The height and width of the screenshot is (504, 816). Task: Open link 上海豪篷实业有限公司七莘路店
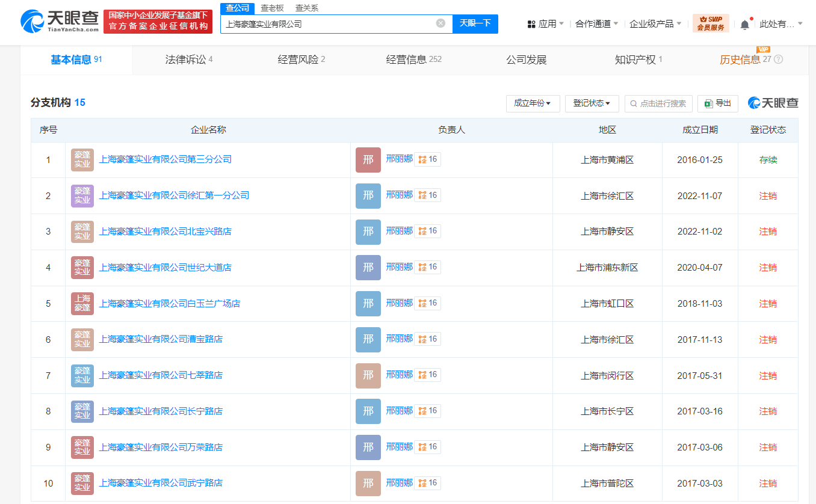coord(161,375)
